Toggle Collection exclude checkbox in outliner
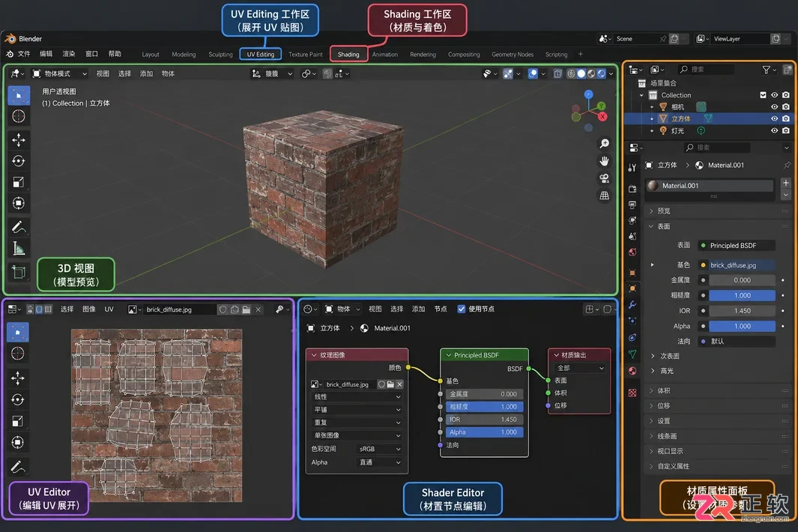The image size is (798, 532). [763, 95]
